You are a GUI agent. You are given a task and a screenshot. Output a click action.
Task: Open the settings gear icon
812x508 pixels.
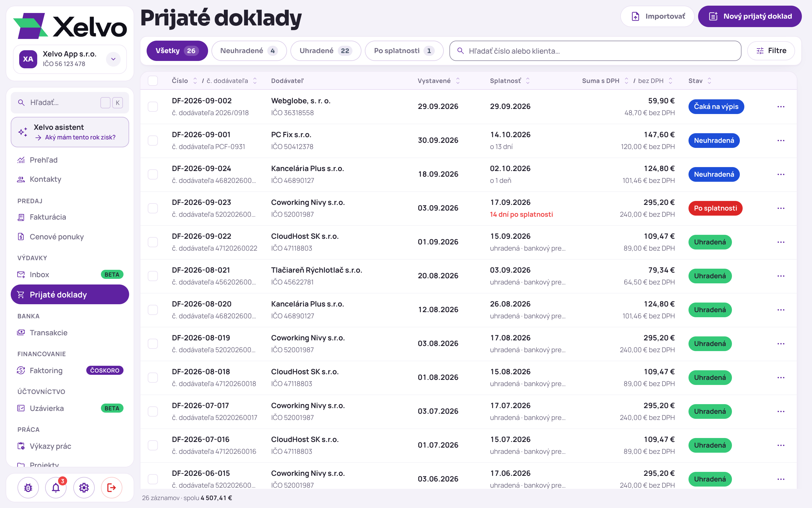[84, 487]
